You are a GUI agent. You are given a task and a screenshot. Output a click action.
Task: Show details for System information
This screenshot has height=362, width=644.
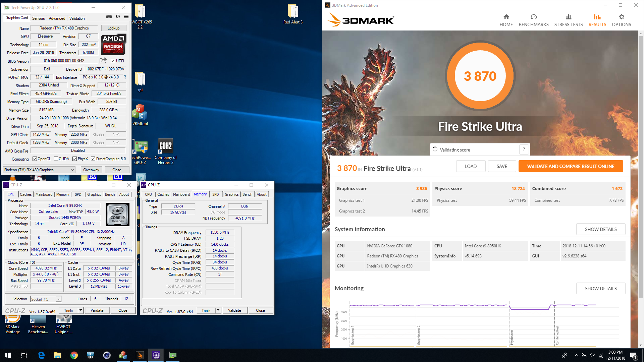pyautogui.click(x=601, y=229)
